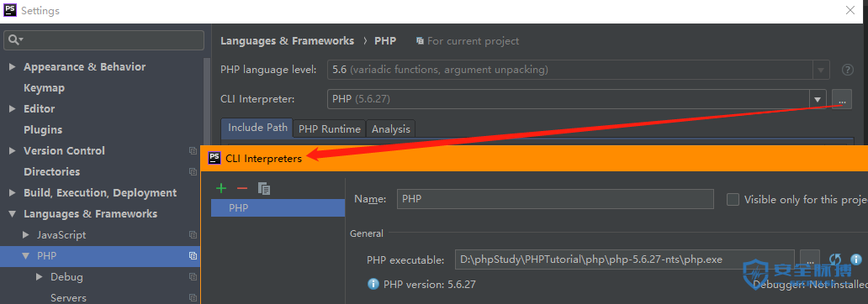Expand the JavaScript tree node

(x=25, y=235)
